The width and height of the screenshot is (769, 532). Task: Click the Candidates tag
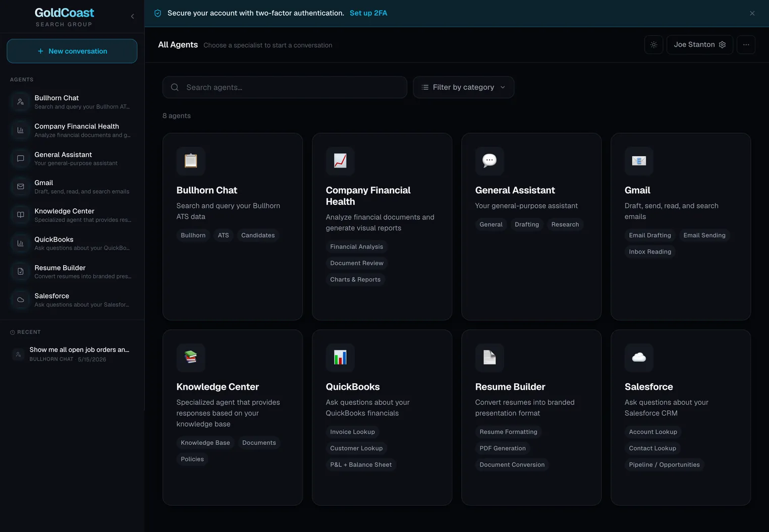[x=258, y=235]
